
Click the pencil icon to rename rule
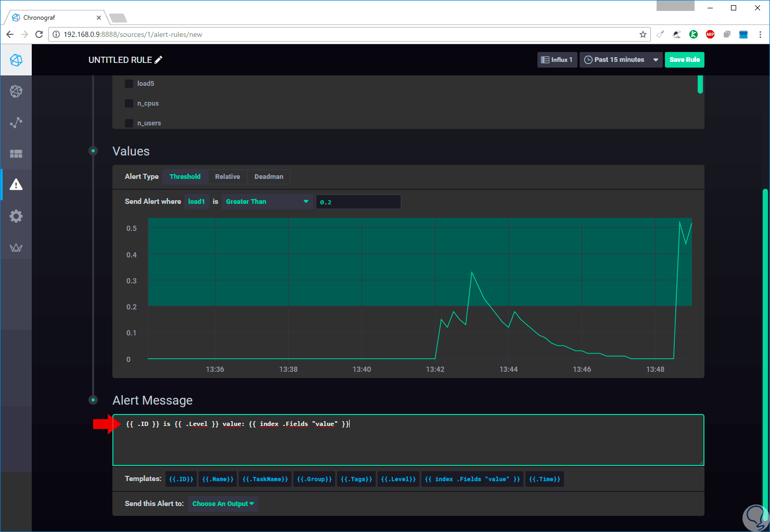click(x=159, y=60)
